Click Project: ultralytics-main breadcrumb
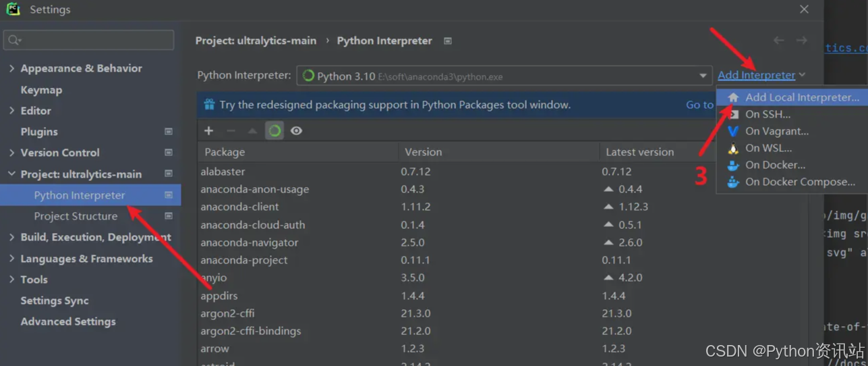This screenshot has height=366, width=868. tap(256, 41)
